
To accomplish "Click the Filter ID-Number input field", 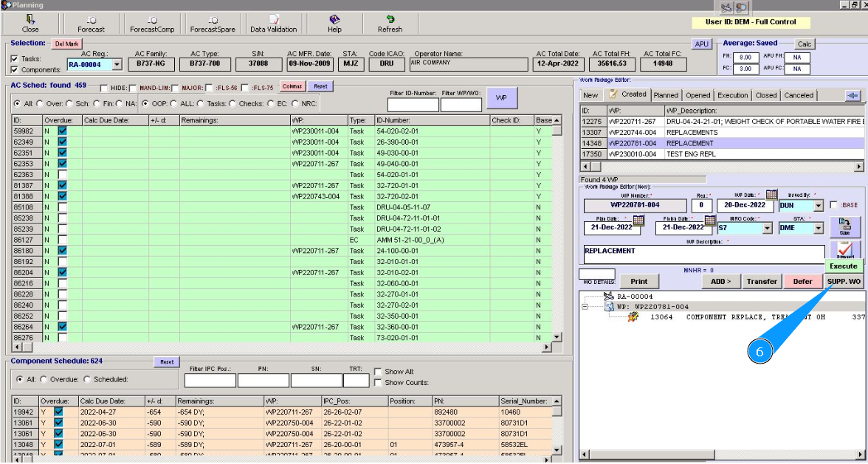I will (413, 105).
